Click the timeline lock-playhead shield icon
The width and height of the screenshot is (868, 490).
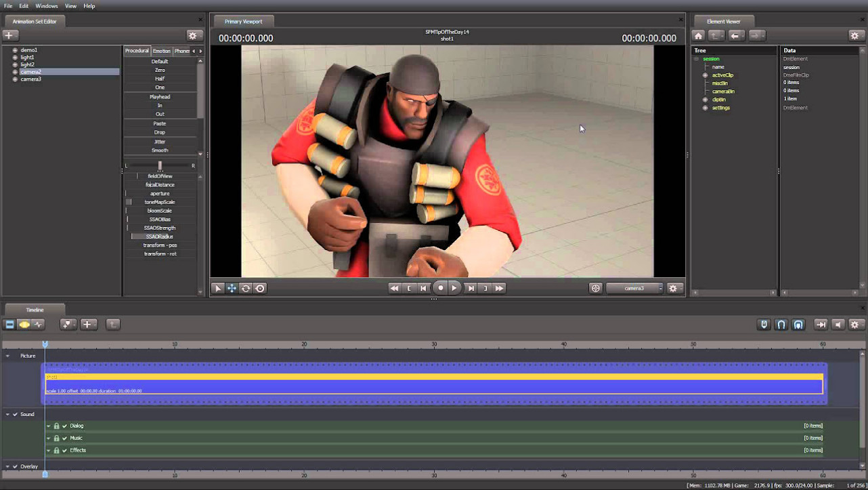tap(764, 325)
